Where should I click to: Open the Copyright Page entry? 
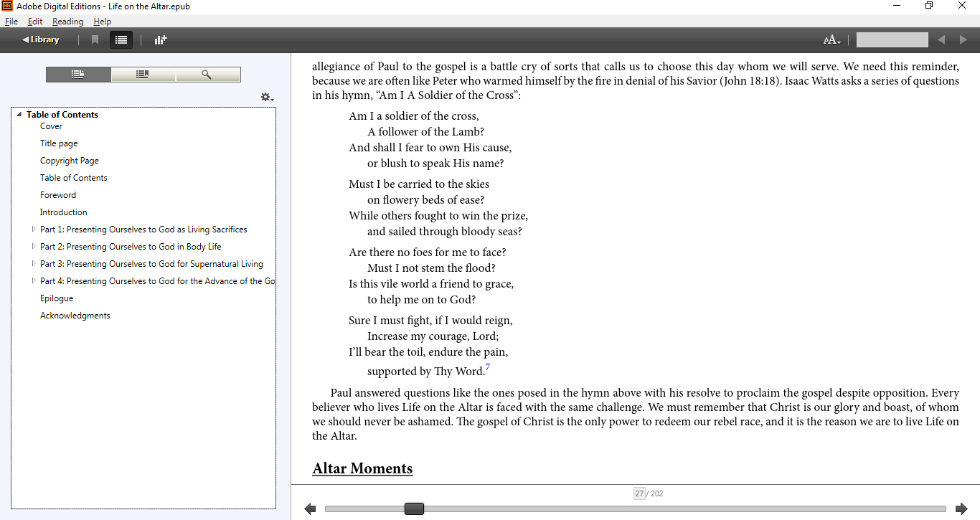(x=70, y=161)
